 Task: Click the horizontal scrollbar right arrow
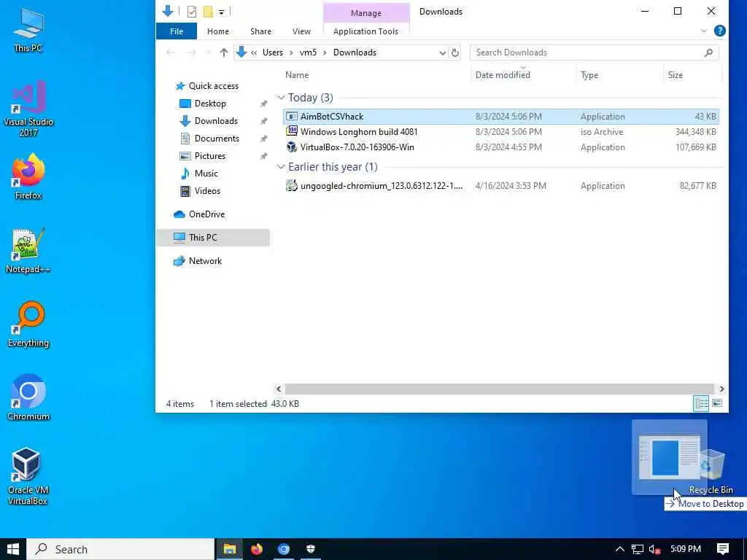pos(721,389)
